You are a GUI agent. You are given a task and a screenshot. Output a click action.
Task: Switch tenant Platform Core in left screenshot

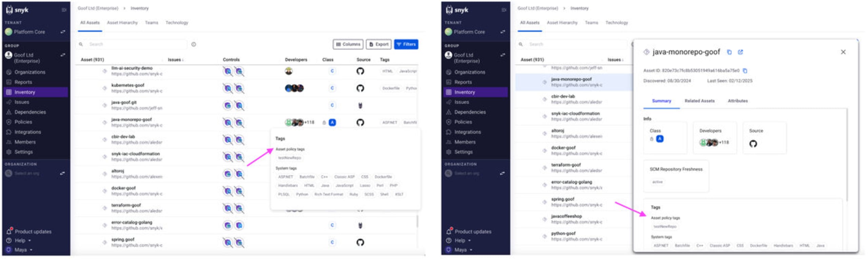[x=63, y=32]
